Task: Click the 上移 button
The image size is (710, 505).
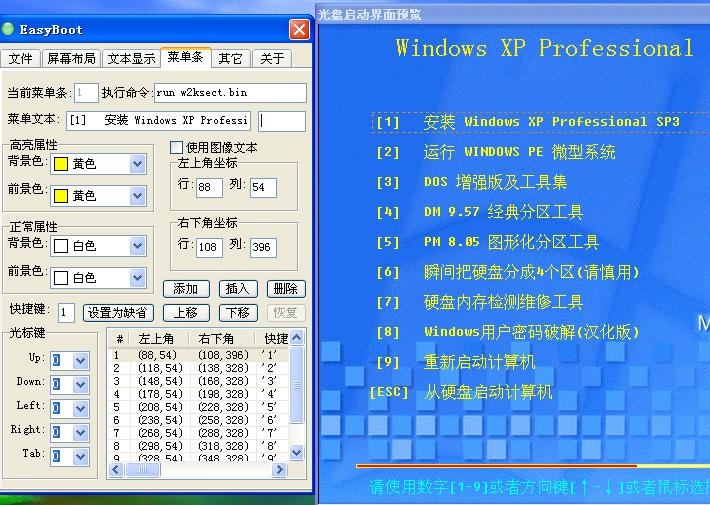Action: 186,313
